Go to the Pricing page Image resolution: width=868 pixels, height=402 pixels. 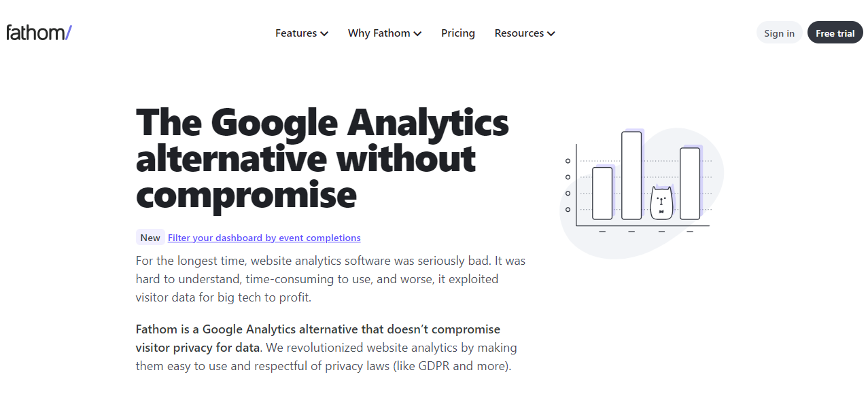click(458, 33)
